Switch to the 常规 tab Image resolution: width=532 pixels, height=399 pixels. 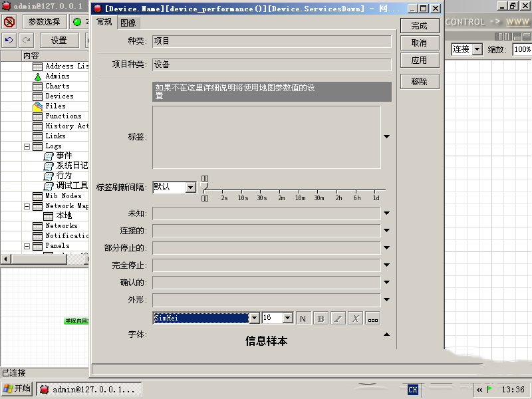[104, 22]
